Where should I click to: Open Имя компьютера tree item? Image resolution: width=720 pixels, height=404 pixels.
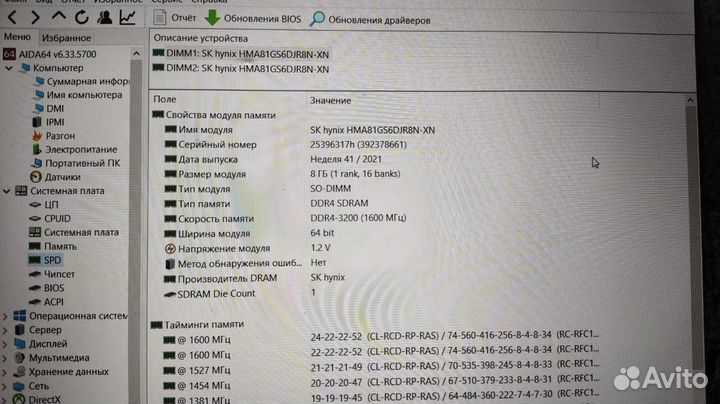tap(78, 95)
